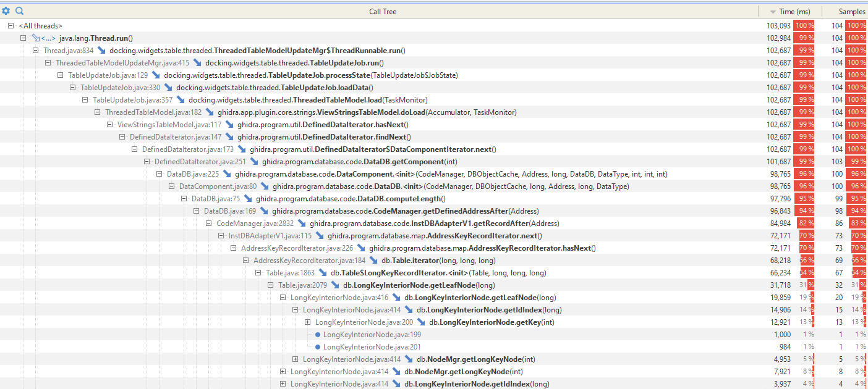Click the Thread.java:834 source location
This screenshot has height=389, width=868.
68,51
